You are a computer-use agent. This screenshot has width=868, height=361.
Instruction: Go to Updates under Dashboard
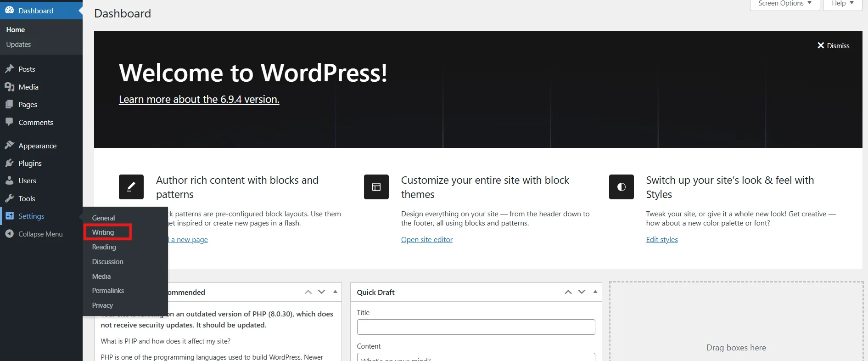18,44
